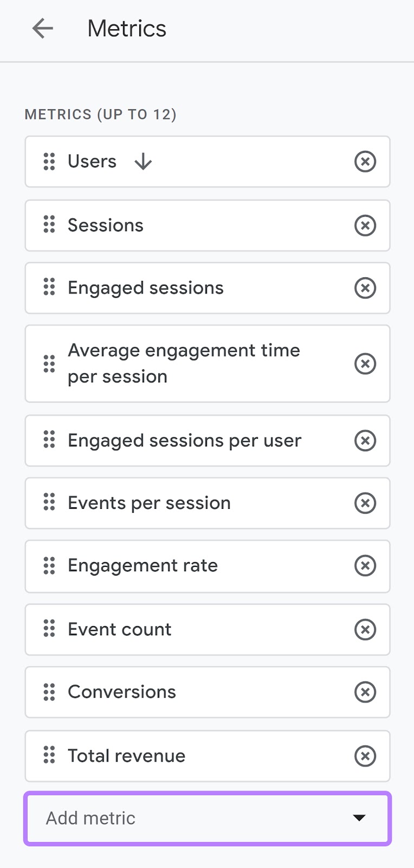Grab the drag handle for Total revenue
Viewport: 414px width, 868px height.
click(x=49, y=756)
